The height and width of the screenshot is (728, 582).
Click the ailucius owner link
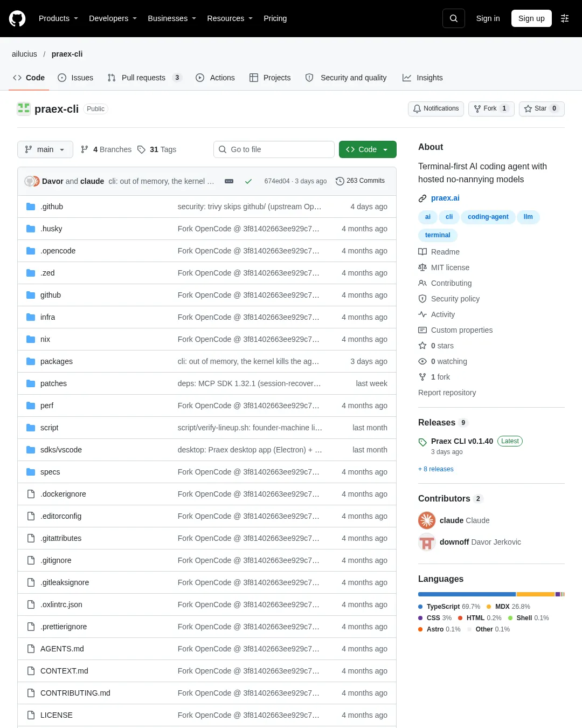pos(24,54)
